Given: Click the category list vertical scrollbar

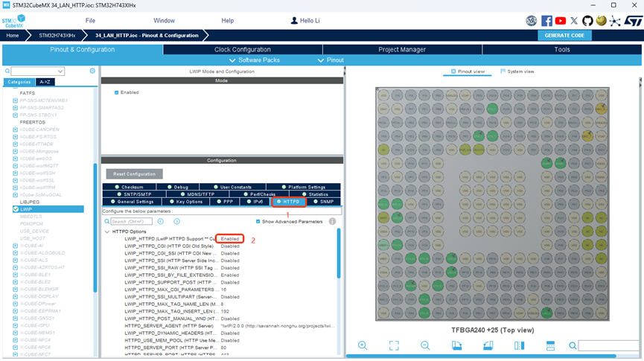Looking at the screenshot, I should click(95, 228).
